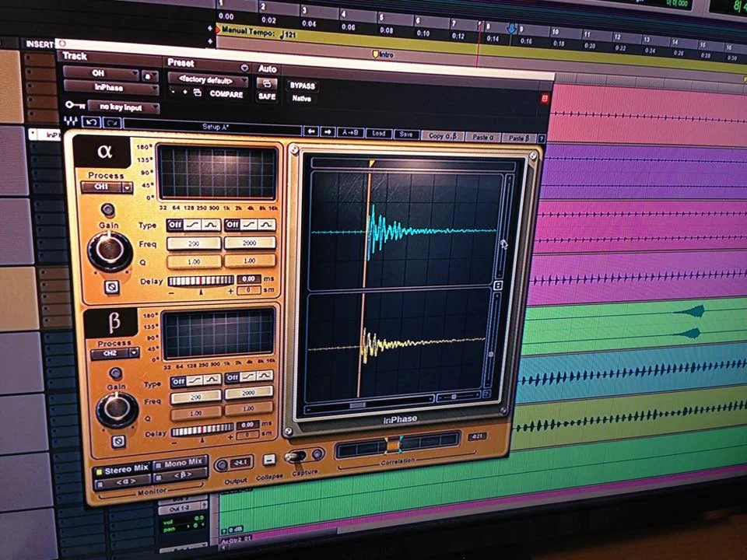The image size is (747, 560).
Task: Click the Setup A preset name bar
Action: click(212, 127)
